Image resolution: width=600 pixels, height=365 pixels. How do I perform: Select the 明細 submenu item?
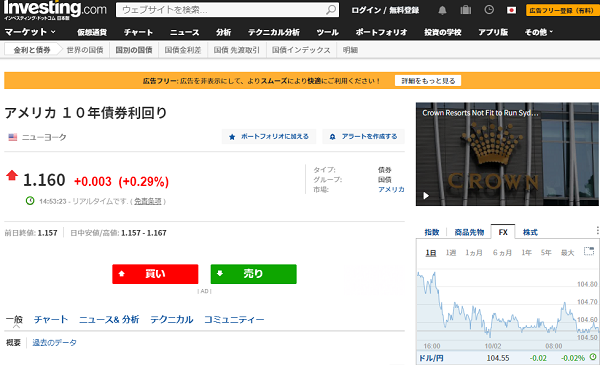pyautogui.click(x=350, y=50)
